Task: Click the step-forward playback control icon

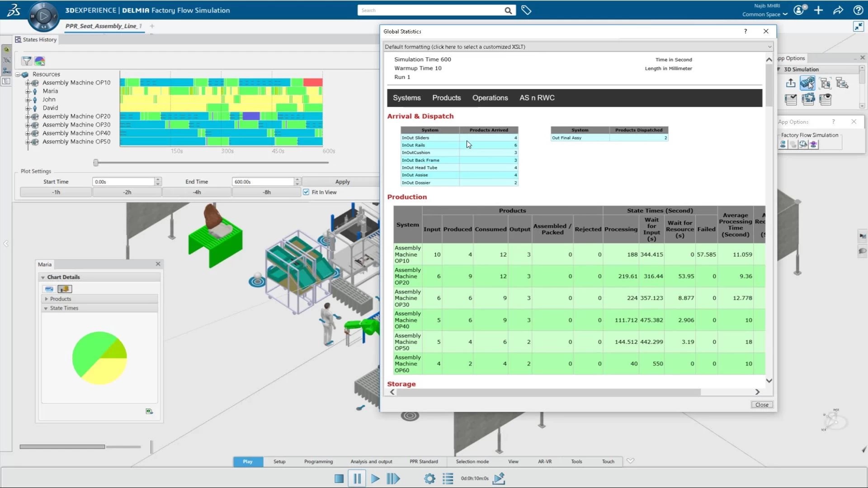Action: (393, 479)
